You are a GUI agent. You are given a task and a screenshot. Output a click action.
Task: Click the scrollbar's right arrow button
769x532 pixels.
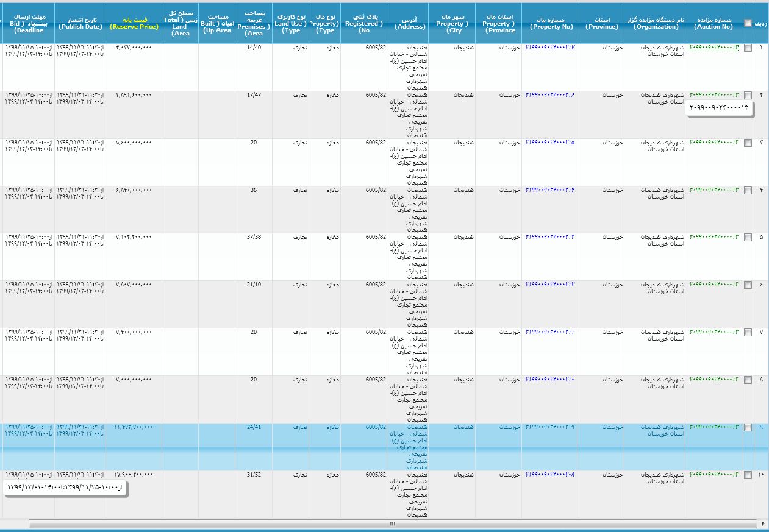click(764, 523)
